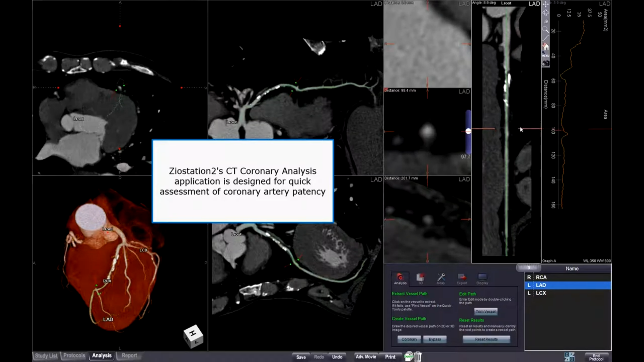Click the orientation cube in 3D view
This screenshot has height=362, width=644.
(x=193, y=336)
